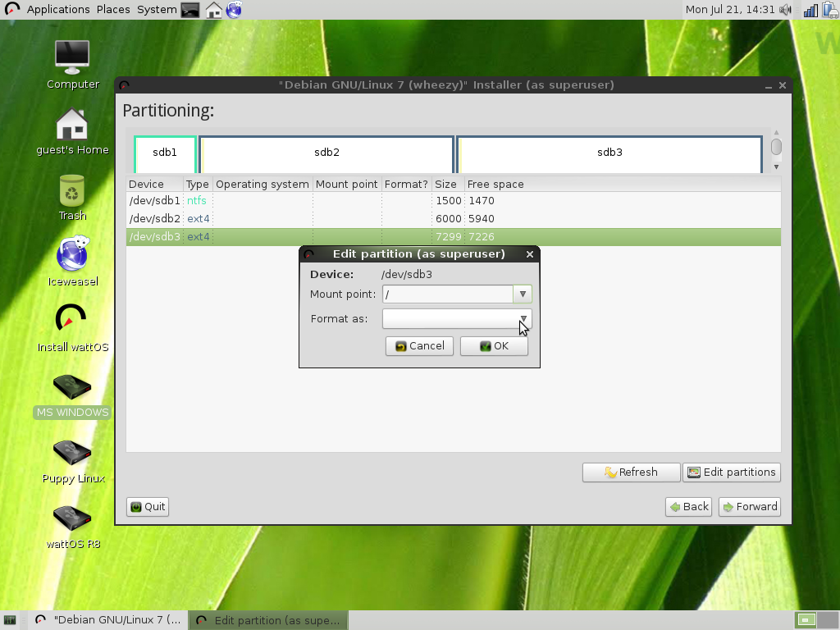Sort by the Device column header
840x630 pixels.
155,185
